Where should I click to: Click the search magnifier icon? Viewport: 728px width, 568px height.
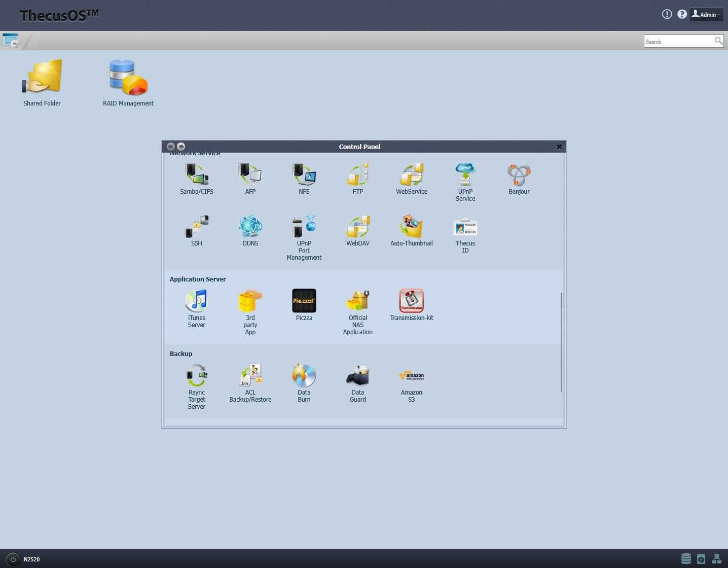718,41
